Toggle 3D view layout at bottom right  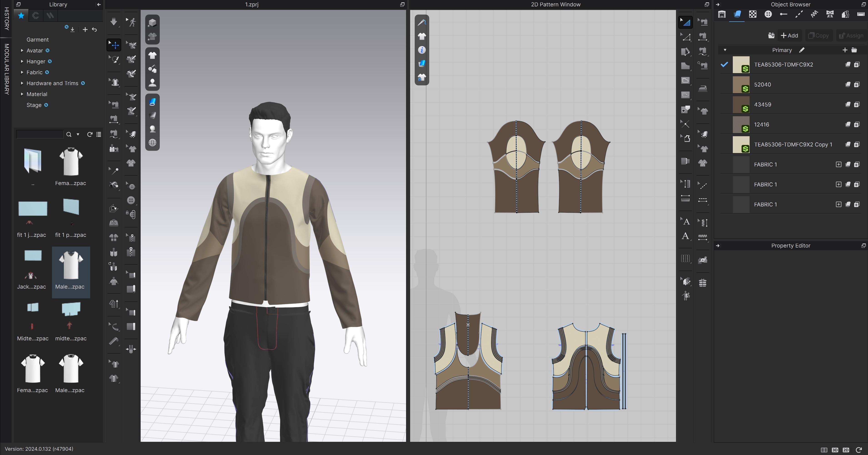(835, 450)
